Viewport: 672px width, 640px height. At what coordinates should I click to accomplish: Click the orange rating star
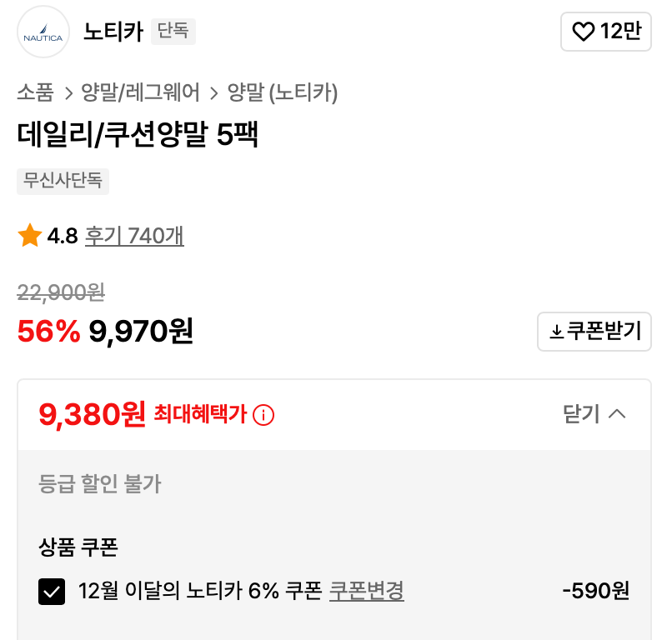tap(30, 236)
